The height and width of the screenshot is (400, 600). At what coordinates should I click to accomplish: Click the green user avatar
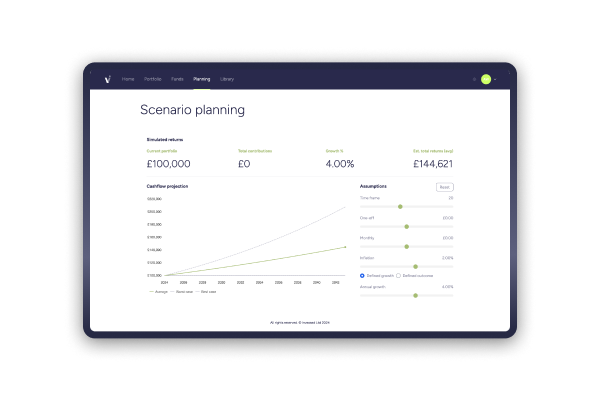[486, 78]
